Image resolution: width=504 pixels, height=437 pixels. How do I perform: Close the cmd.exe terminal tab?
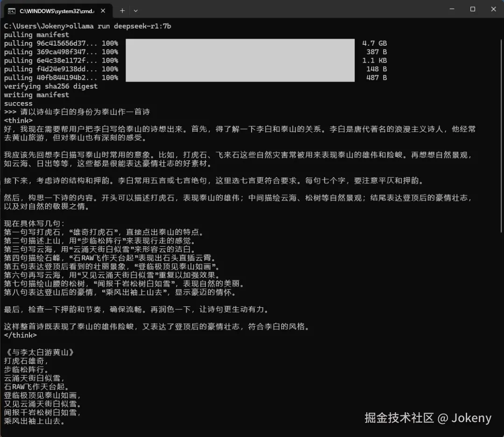[x=103, y=11]
